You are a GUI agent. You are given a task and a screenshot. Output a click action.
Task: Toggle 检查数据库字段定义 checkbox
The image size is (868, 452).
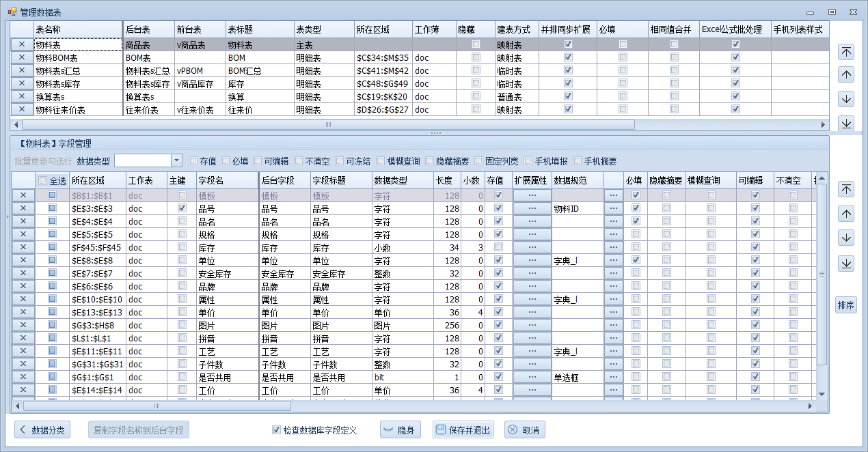click(x=276, y=430)
